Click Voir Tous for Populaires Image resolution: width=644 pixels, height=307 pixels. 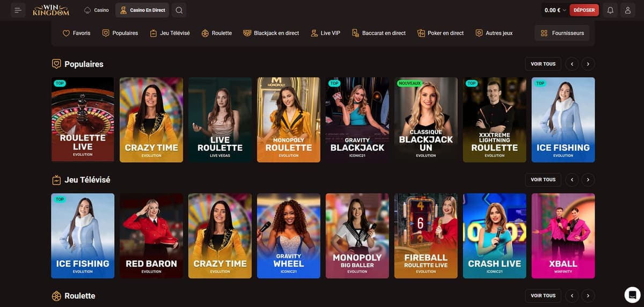[543, 64]
